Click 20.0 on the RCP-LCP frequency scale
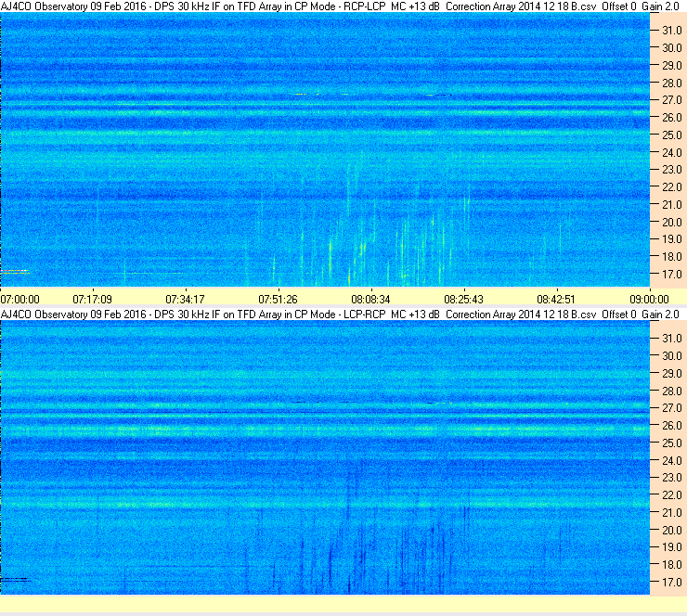The height and width of the screenshot is (616, 687). (672, 222)
